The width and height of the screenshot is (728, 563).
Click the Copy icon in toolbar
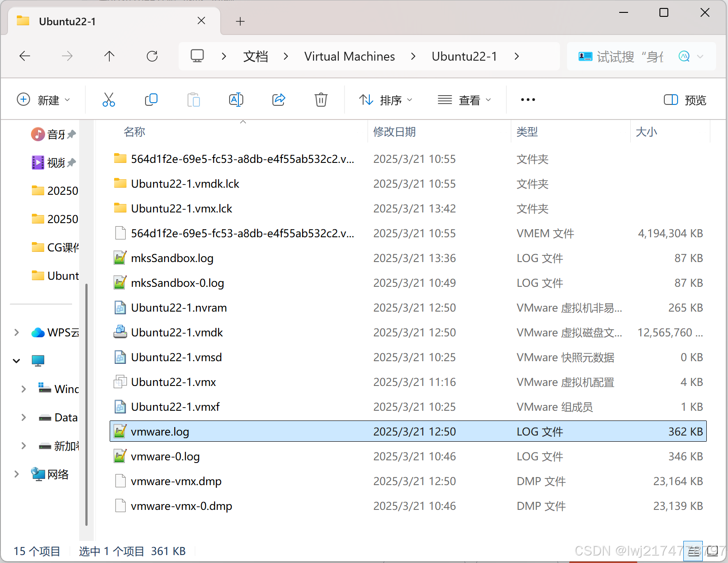[151, 100]
